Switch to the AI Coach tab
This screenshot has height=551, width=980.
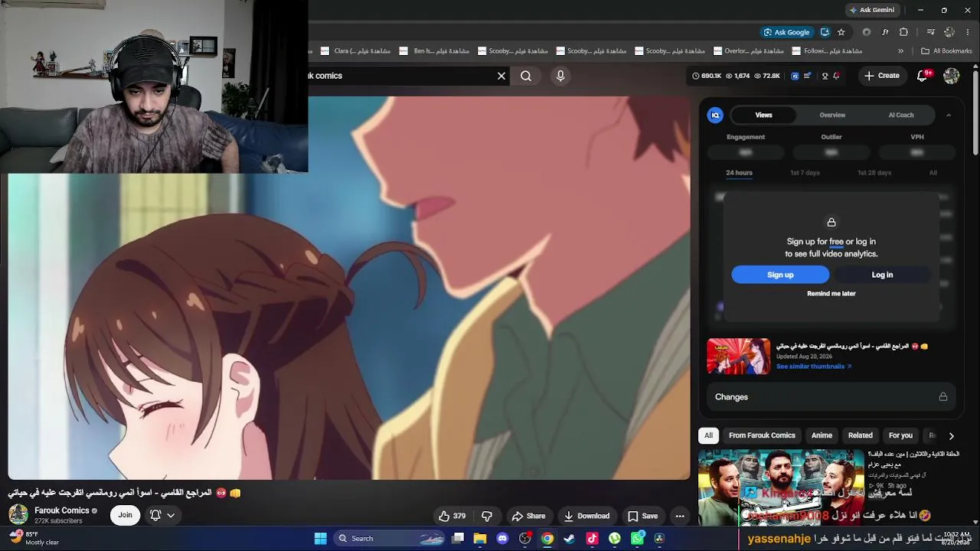pos(901,115)
